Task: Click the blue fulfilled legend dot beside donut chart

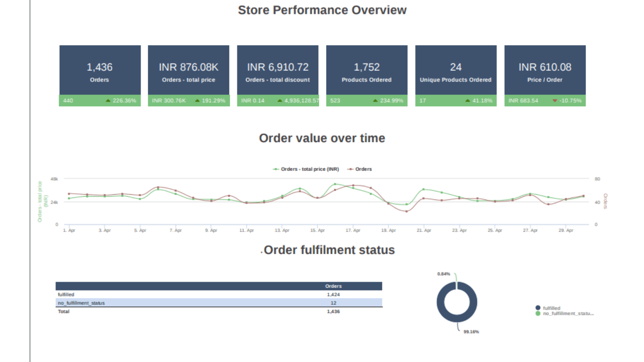Action: (537, 308)
